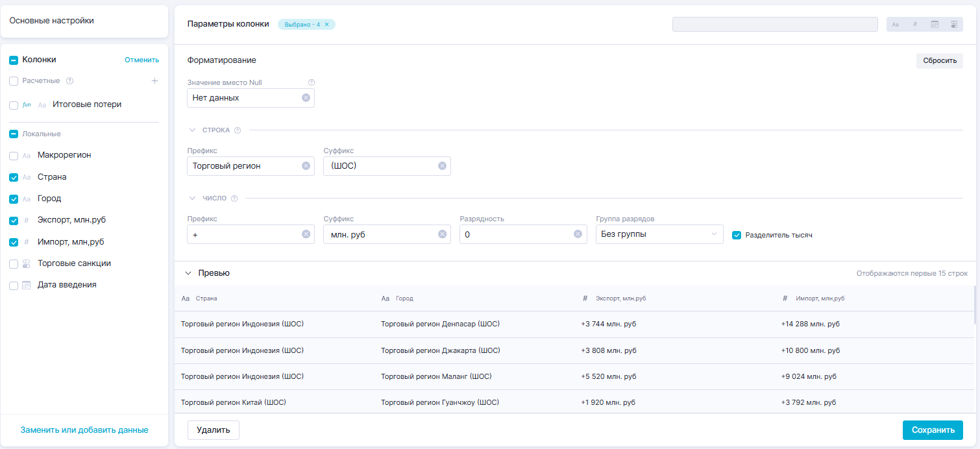The width and height of the screenshot is (980, 449).
Task: Click the boolean toggle type filter icon
Action: point(954,25)
